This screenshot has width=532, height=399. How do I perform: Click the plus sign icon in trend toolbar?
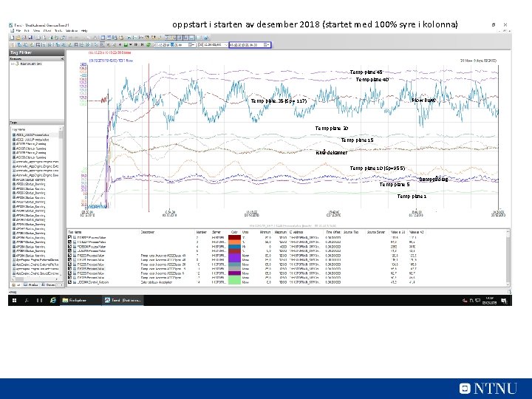pyautogui.click(x=120, y=45)
